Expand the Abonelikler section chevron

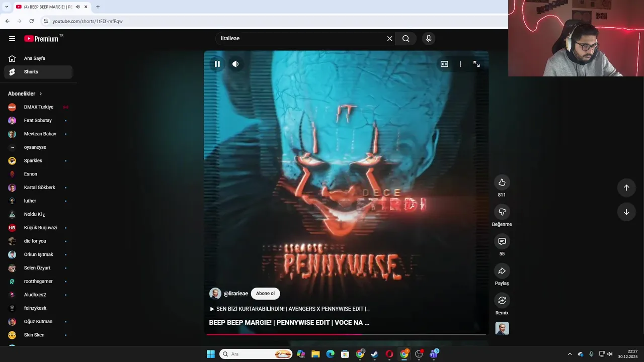coord(41,94)
